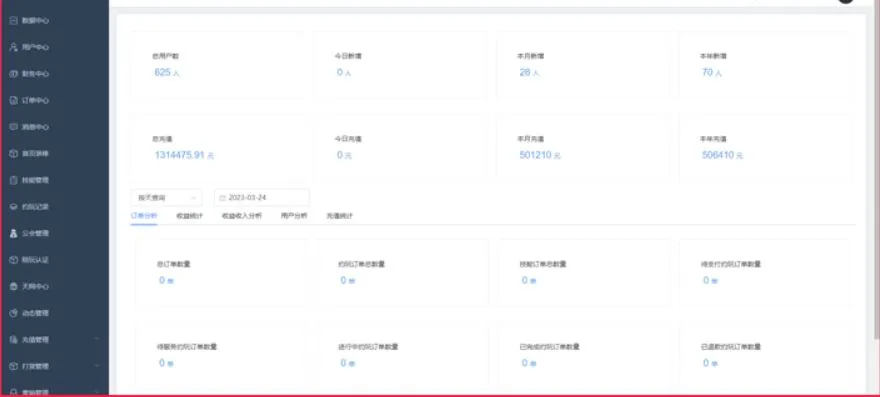Click the 消息中心 chat icon
880x397 pixels.
(x=14, y=127)
